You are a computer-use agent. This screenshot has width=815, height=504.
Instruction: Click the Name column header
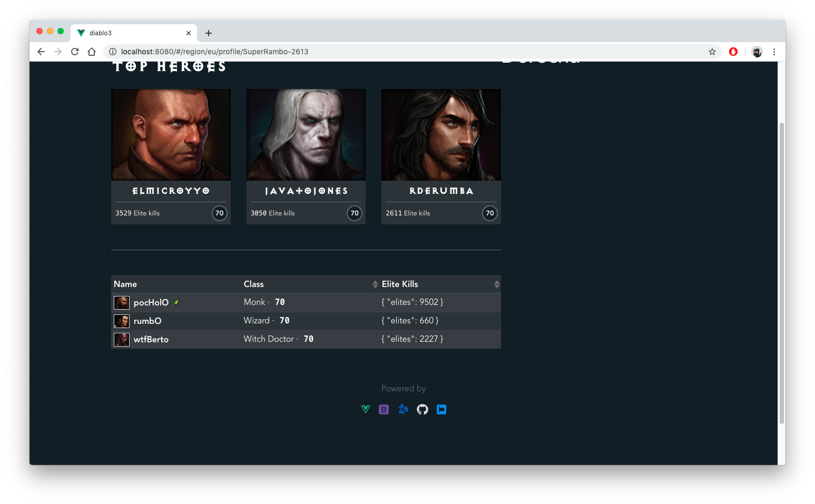pos(125,284)
